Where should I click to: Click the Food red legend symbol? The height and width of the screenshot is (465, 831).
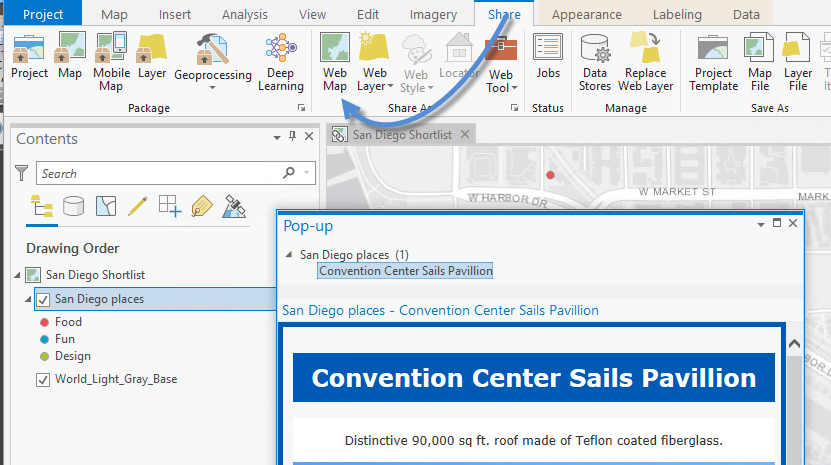click(x=45, y=322)
